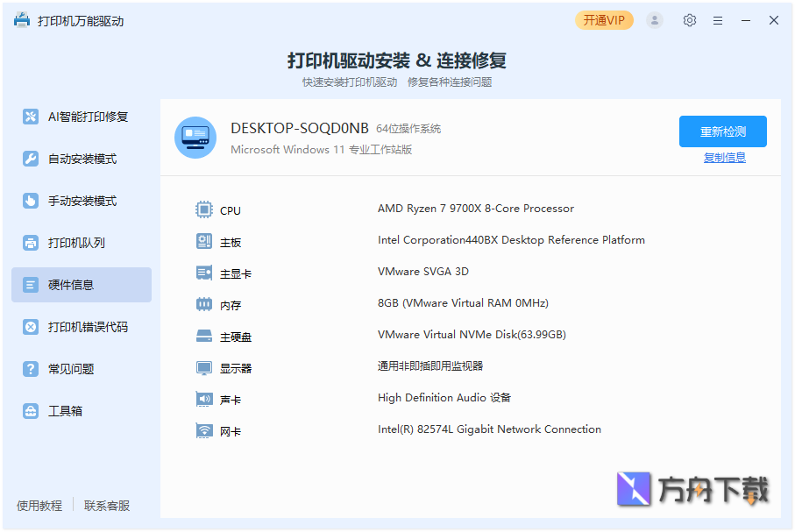
Task: Switch to 自动安装模式
Action: click(x=82, y=159)
